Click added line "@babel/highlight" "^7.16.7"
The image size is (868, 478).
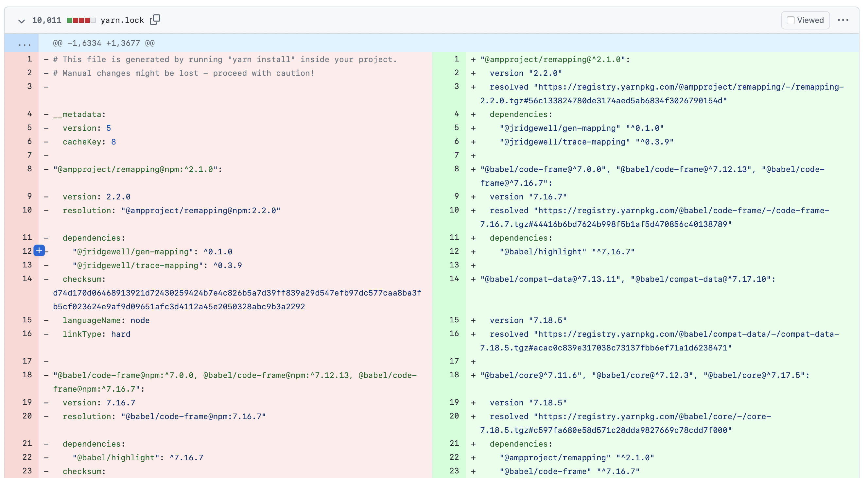pos(567,252)
